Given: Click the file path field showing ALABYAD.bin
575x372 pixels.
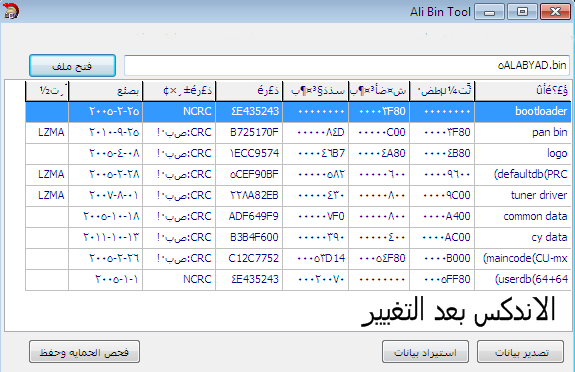Looking at the screenshot, I should click(347, 66).
